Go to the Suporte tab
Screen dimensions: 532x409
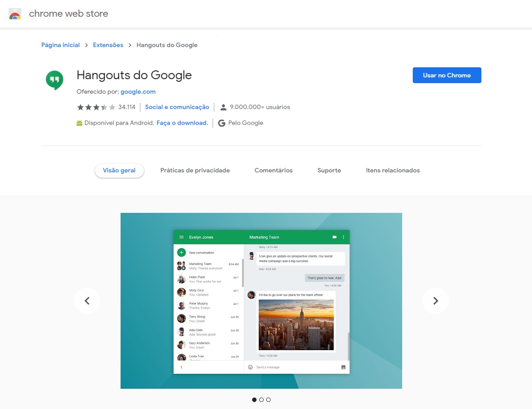pyautogui.click(x=329, y=170)
